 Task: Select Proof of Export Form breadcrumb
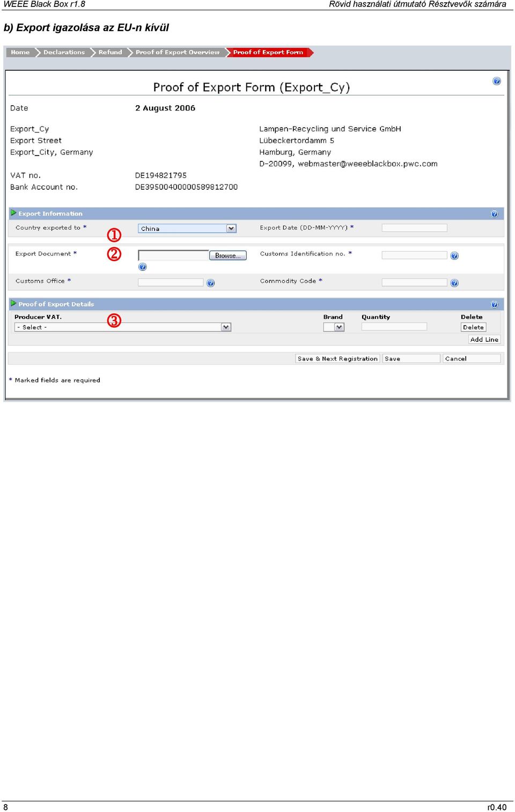(268, 52)
